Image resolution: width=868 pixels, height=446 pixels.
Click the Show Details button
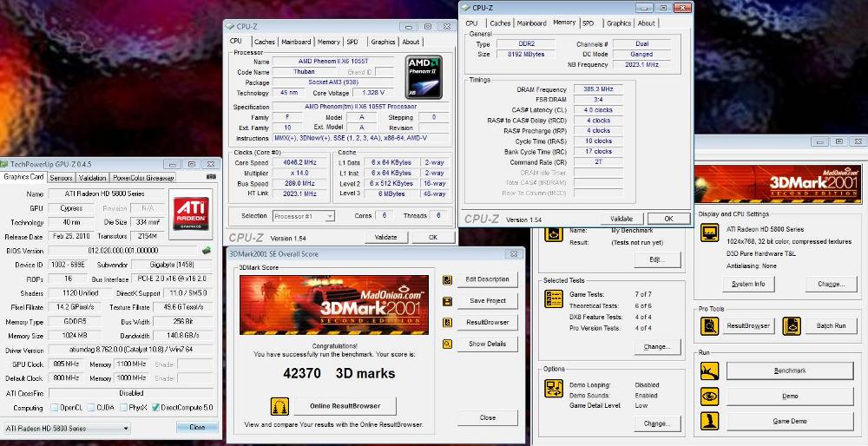[487, 344]
